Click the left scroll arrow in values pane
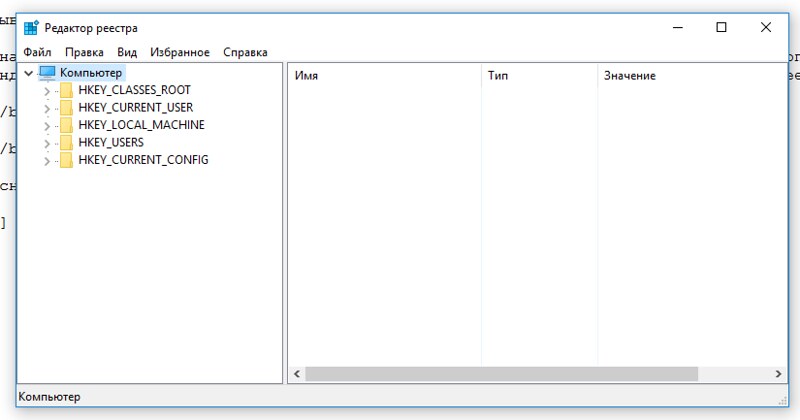The image size is (800, 420). tap(296, 374)
